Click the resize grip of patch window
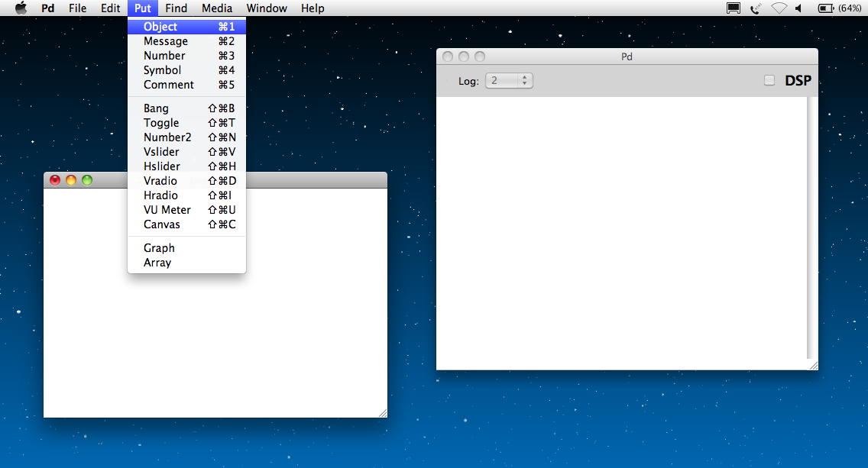Image resolution: width=868 pixels, height=468 pixels. tap(383, 413)
